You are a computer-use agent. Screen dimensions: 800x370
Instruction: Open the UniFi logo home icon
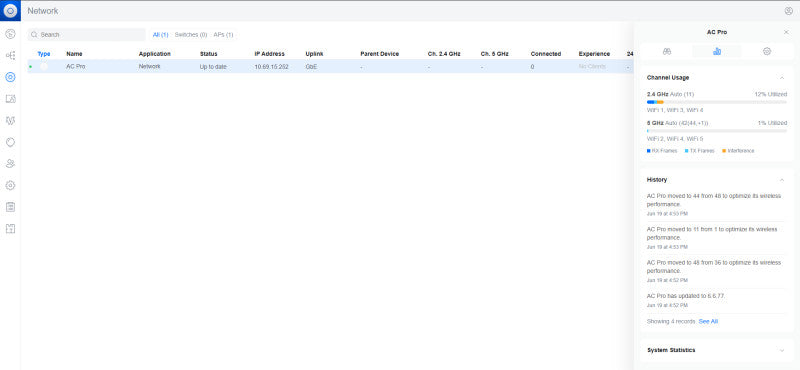10,10
